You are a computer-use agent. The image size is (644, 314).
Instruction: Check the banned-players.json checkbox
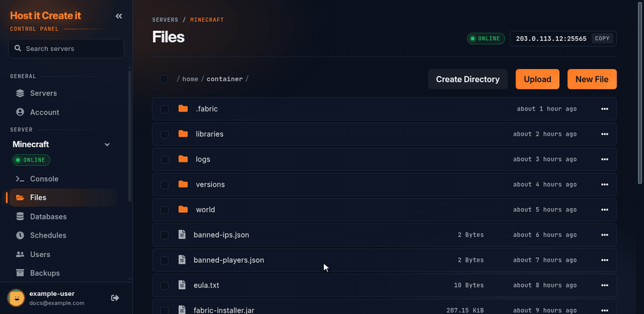pos(164,260)
